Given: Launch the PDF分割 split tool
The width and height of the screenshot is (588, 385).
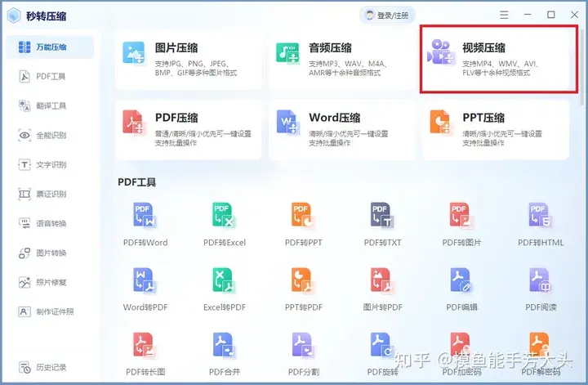Looking at the screenshot, I should tap(303, 354).
